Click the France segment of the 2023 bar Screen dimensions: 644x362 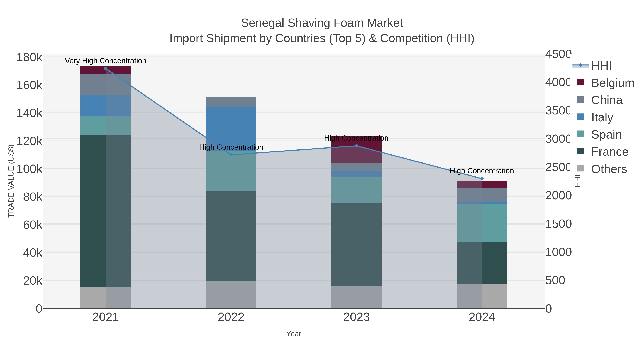(357, 245)
